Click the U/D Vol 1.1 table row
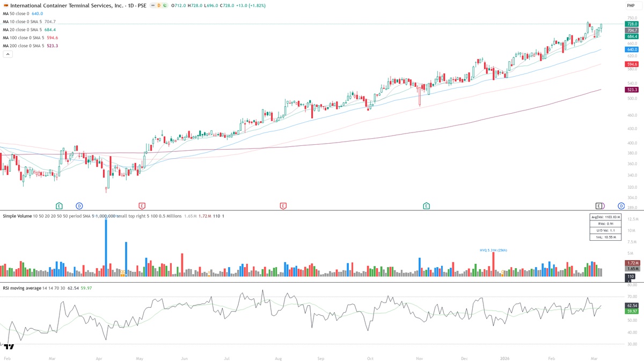 click(x=605, y=230)
